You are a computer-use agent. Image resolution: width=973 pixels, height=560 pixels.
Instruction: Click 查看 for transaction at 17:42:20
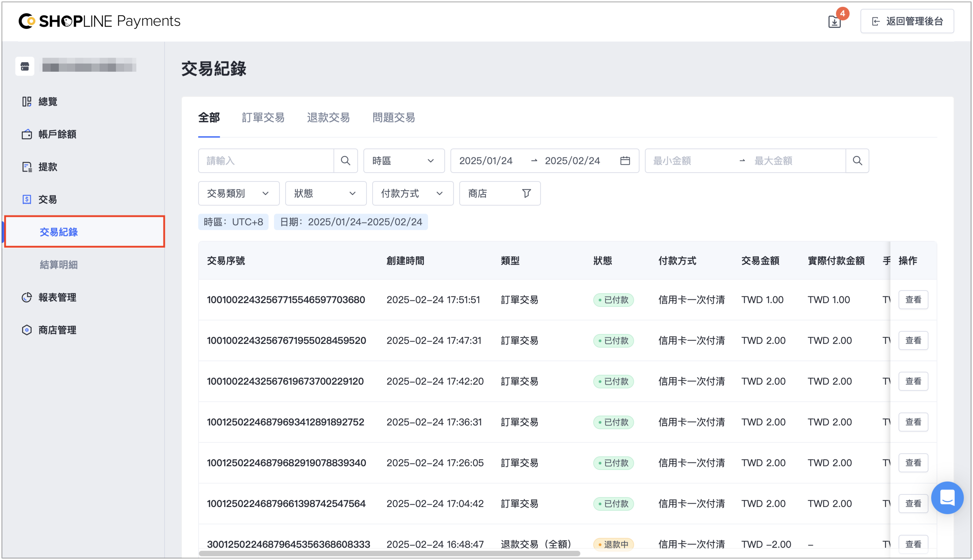[913, 381]
